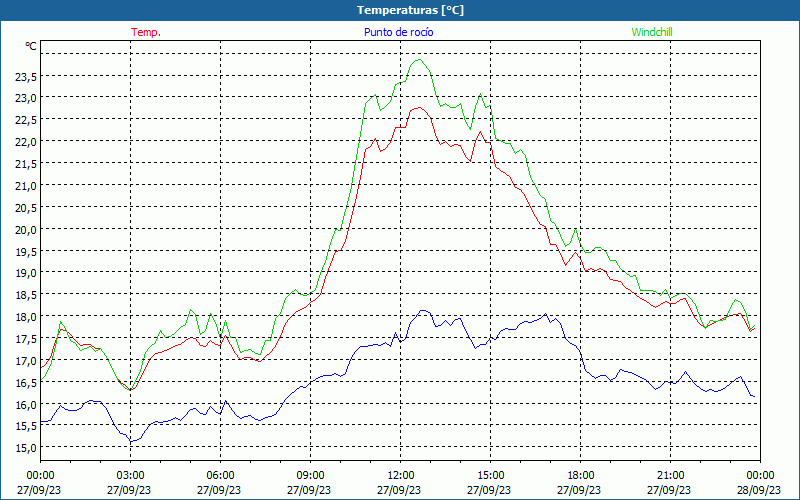The width and height of the screenshot is (800, 500).
Task: Click the 17,0 y-axis value
Action: click(x=26, y=361)
